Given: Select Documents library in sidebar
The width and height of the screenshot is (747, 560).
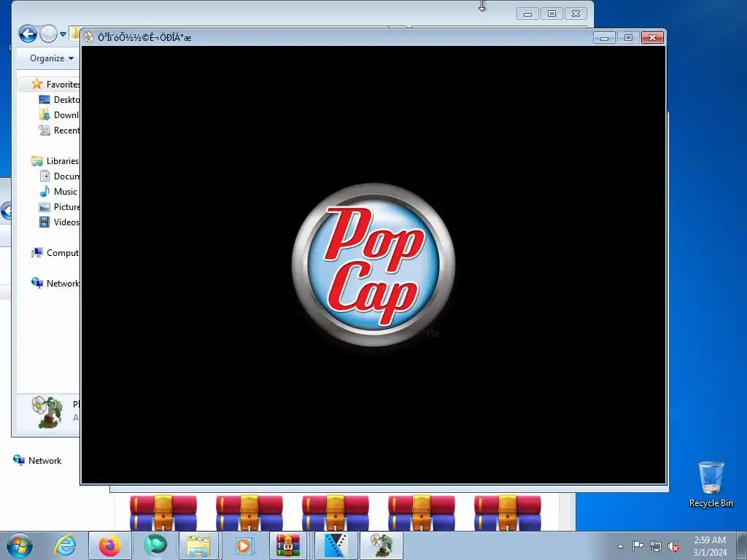Looking at the screenshot, I should (x=59, y=176).
